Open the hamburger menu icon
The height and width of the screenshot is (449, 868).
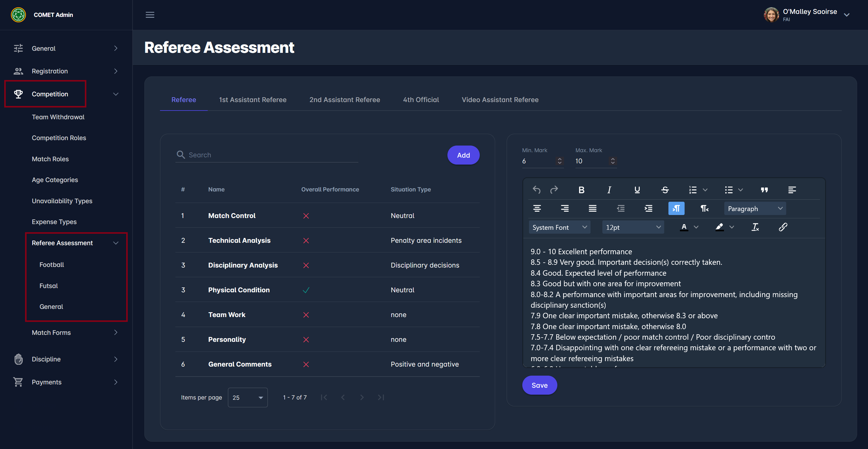point(150,15)
